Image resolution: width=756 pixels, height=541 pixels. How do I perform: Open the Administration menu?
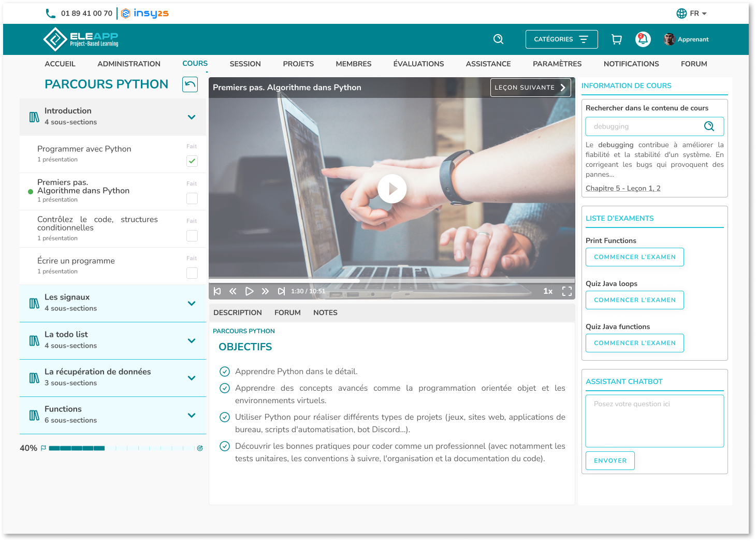(129, 64)
